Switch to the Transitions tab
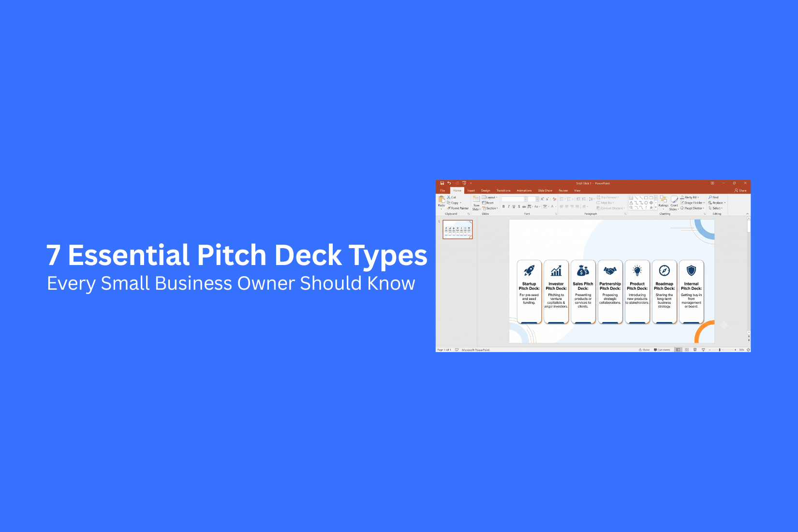 (503, 191)
